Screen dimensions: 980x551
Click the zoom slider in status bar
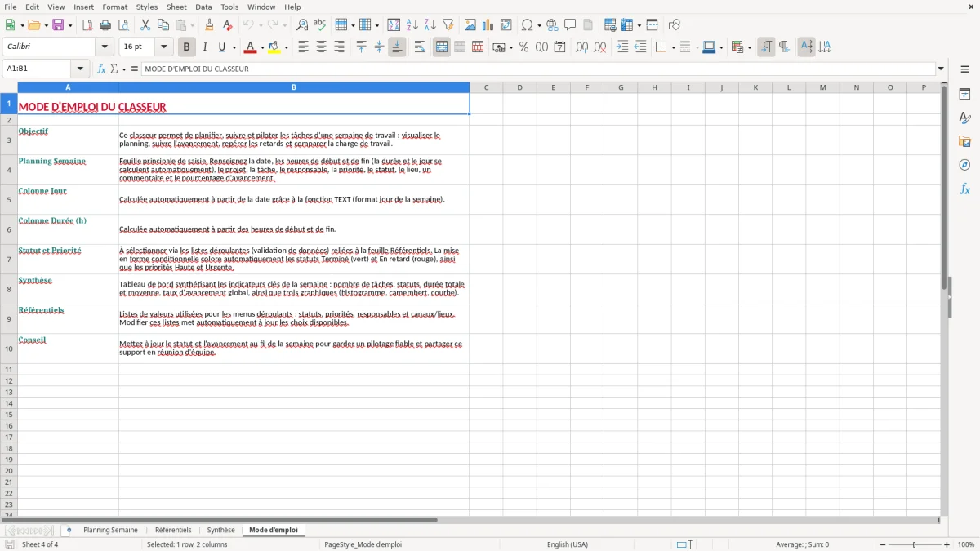pos(914,544)
